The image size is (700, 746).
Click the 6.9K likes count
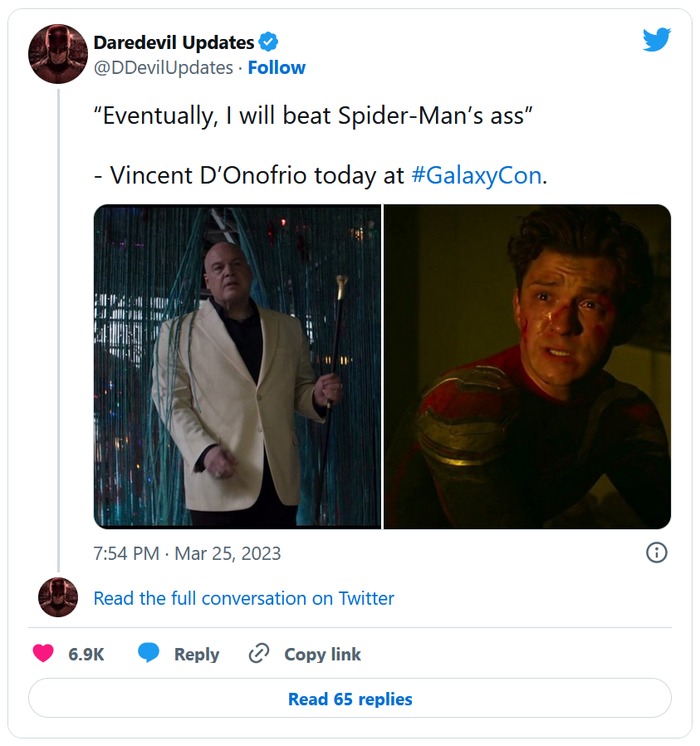coord(86,655)
